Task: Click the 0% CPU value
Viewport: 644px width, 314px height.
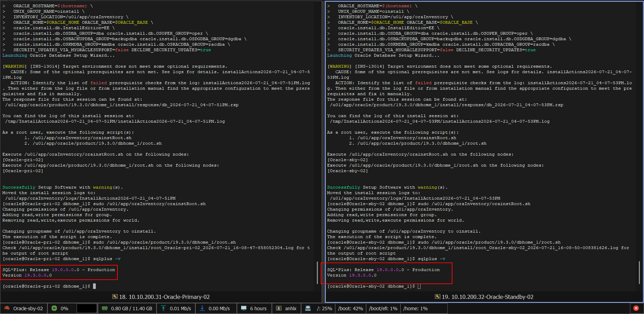Action: tap(65, 309)
